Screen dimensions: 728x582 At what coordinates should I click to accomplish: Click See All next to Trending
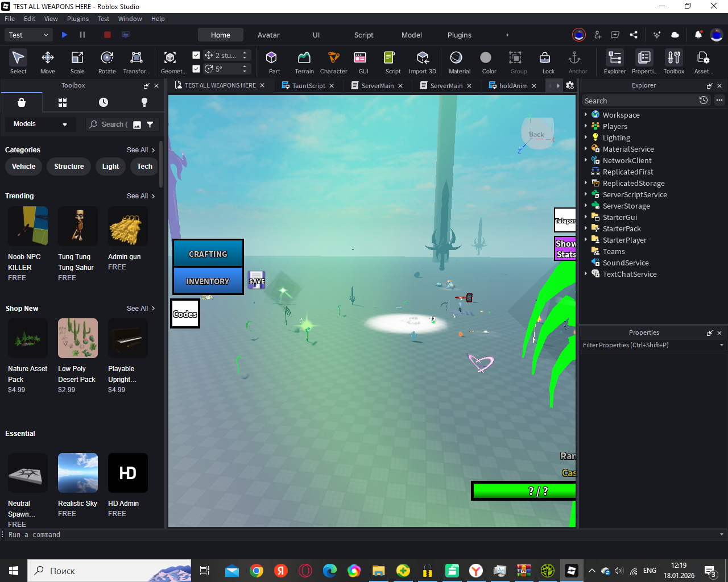140,196
